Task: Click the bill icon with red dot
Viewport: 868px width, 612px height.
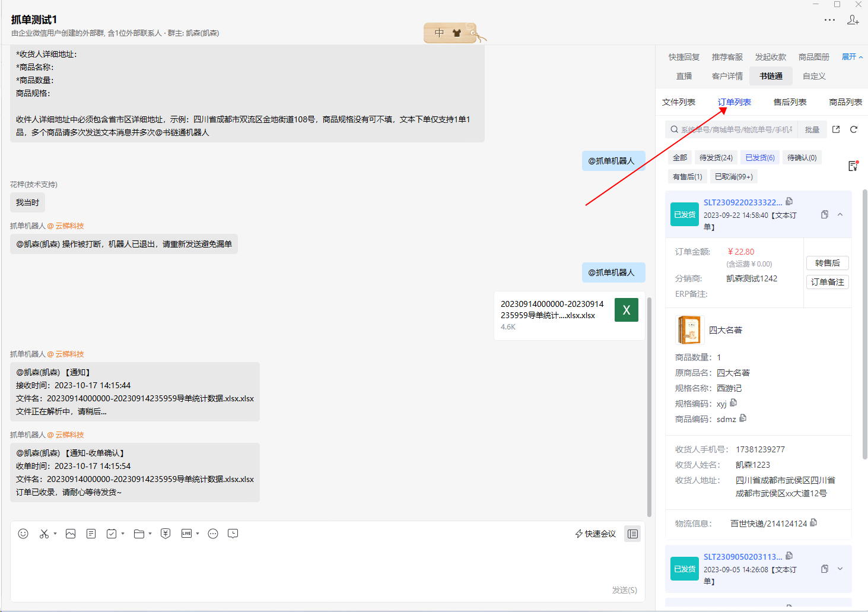Action: [853, 166]
